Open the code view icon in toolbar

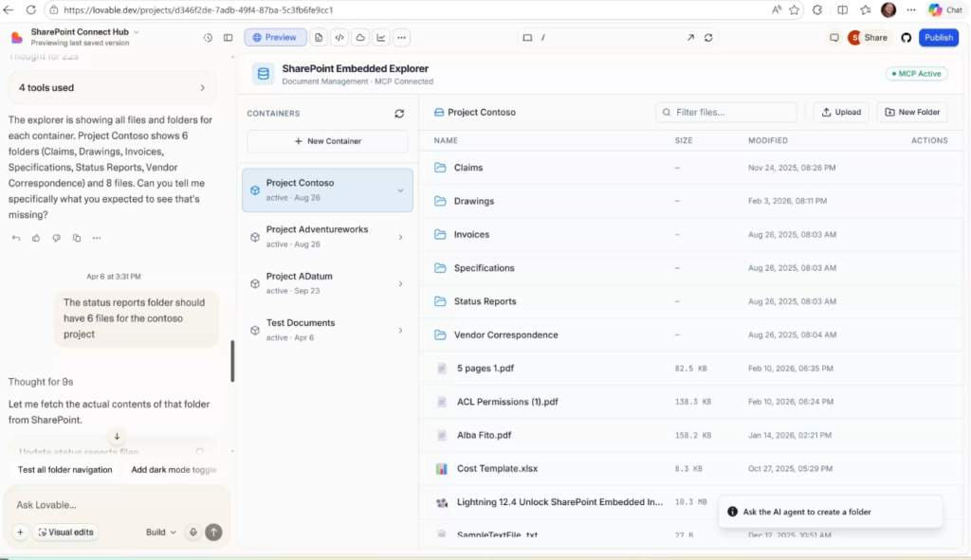pyautogui.click(x=339, y=38)
